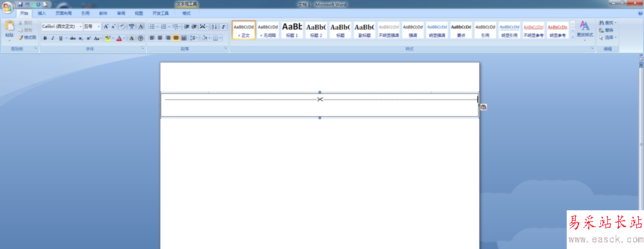Open the line spacing dropdown
The height and width of the screenshot is (249, 644).
pos(194,38)
